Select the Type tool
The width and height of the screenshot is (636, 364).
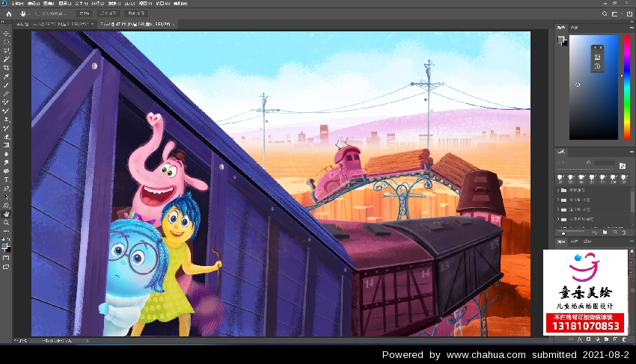(x=6, y=179)
